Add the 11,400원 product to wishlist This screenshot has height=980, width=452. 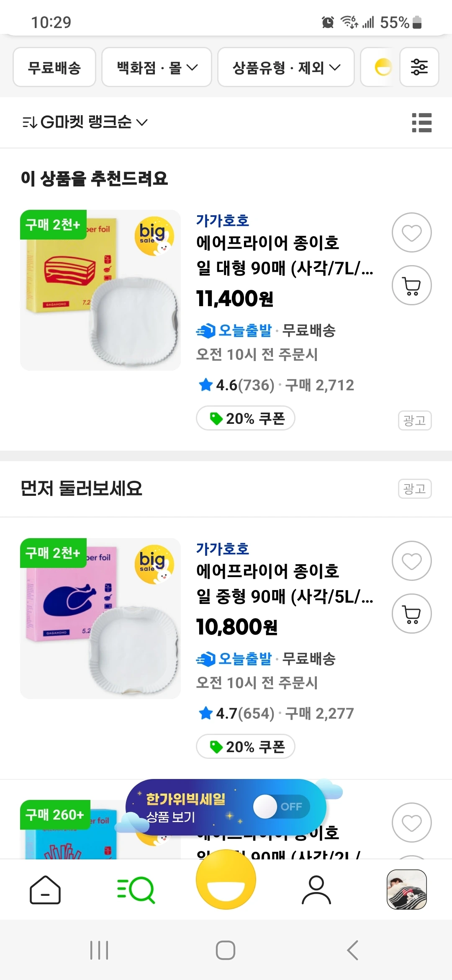point(411,232)
